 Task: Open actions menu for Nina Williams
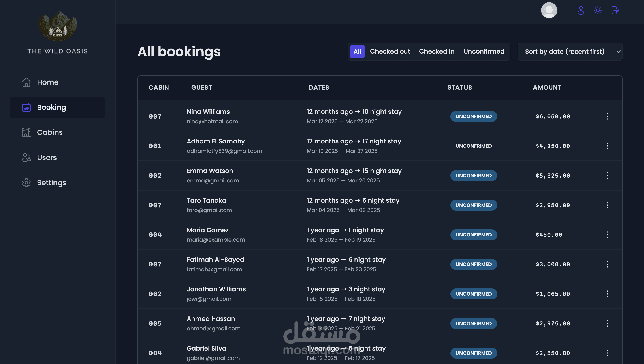point(608,116)
